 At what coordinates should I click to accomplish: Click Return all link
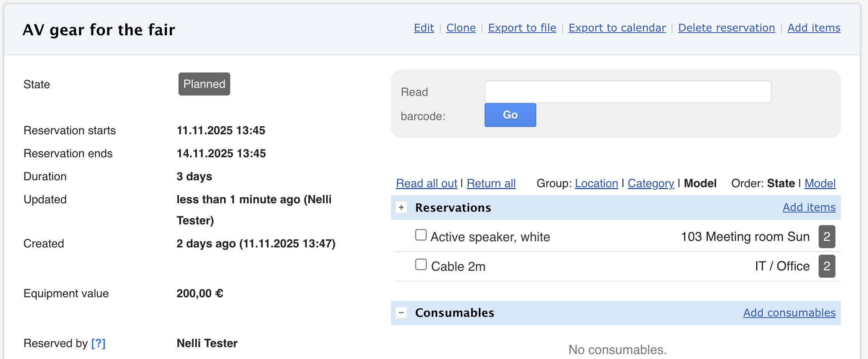click(491, 183)
